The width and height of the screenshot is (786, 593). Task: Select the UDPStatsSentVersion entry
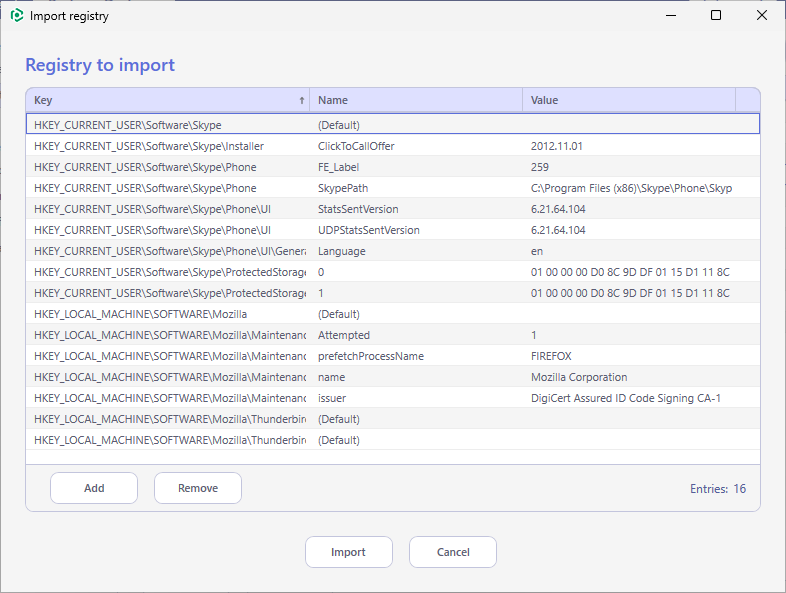click(x=393, y=230)
